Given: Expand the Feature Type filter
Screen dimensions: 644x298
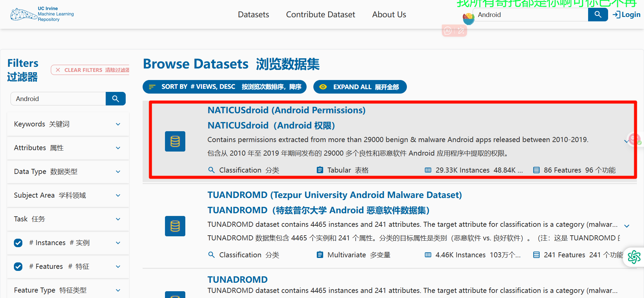Looking at the screenshot, I should pyautogui.click(x=68, y=290).
